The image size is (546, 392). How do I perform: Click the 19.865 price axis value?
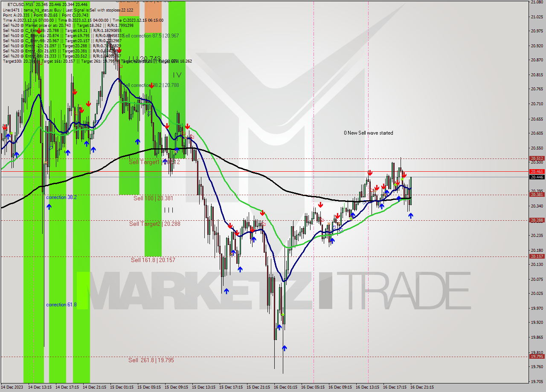(x=537, y=337)
